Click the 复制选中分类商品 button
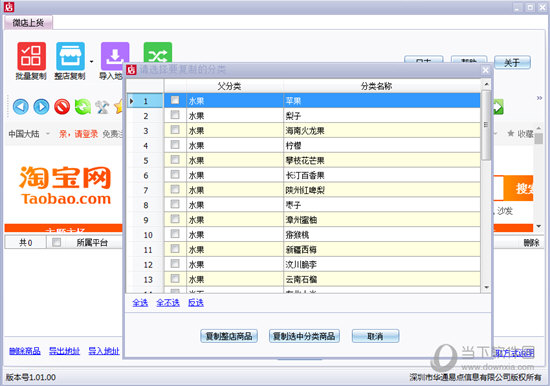Image resolution: width=550 pixels, height=386 pixels. pyautogui.click(x=304, y=336)
